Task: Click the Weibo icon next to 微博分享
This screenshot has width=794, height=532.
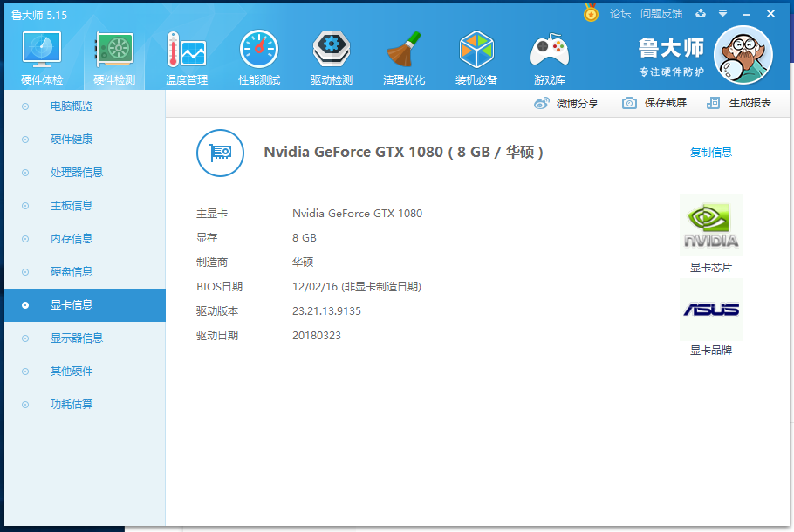Action: [x=541, y=103]
